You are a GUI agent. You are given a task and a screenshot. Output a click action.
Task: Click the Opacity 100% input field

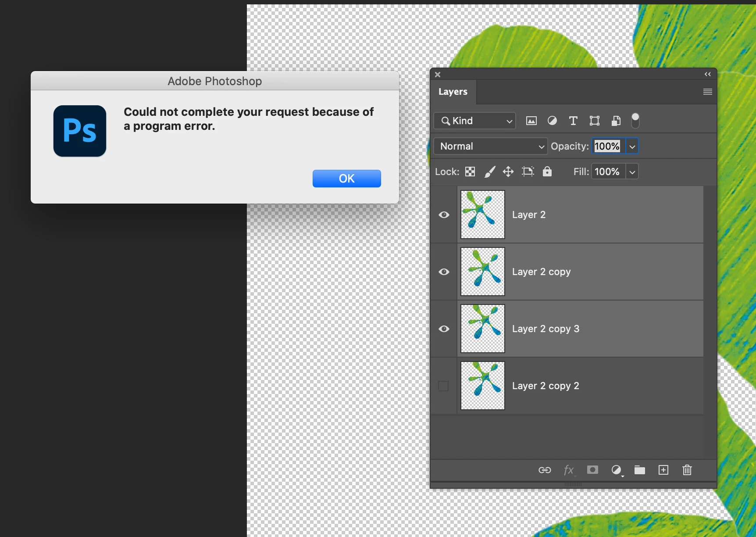pos(608,146)
